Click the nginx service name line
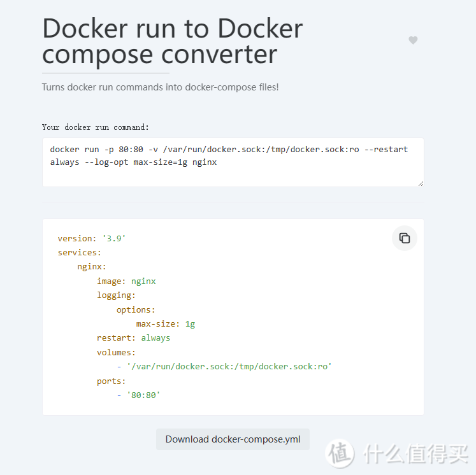This screenshot has width=476, height=475. pyautogui.click(x=92, y=267)
